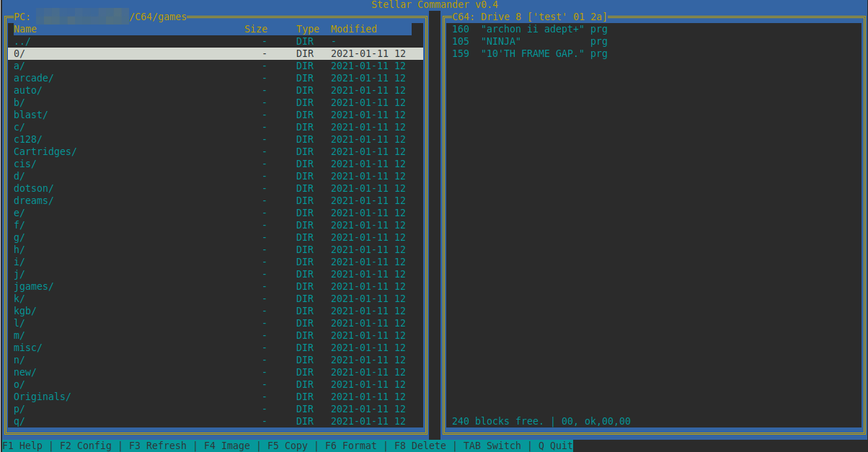Choose F6 Format in function bar
868x452 pixels.
[350, 446]
